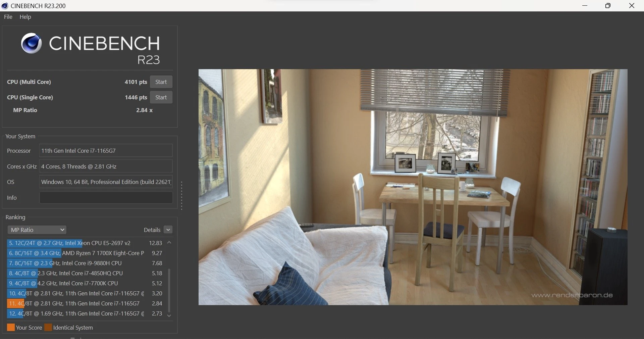Screen dimensions: 644x339
Task: Select ranking row 5 Xeon E5-2697 v2
Action: click(86, 243)
